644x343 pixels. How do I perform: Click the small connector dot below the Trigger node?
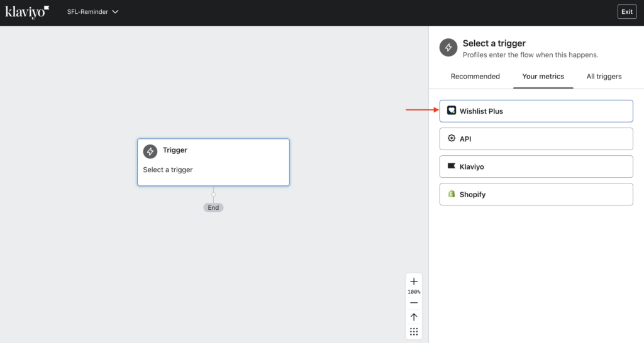(213, 195)
